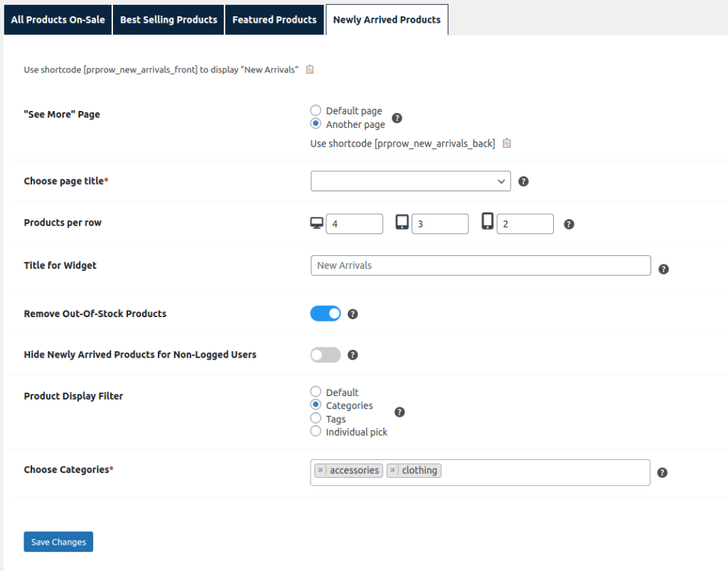Click help icon for Title for Widget
Viewport: 728px width, 571px height.
[663, 269]
